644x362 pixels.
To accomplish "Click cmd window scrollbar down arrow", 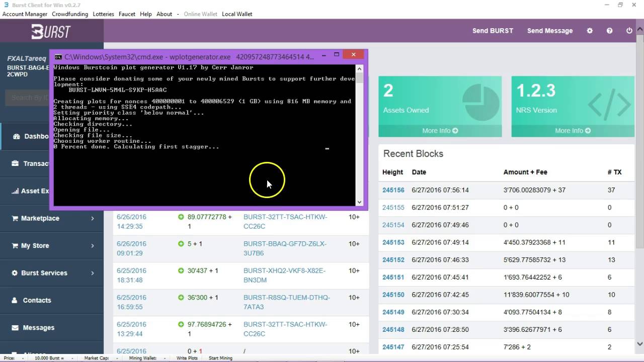I will [x=359, y=202].
